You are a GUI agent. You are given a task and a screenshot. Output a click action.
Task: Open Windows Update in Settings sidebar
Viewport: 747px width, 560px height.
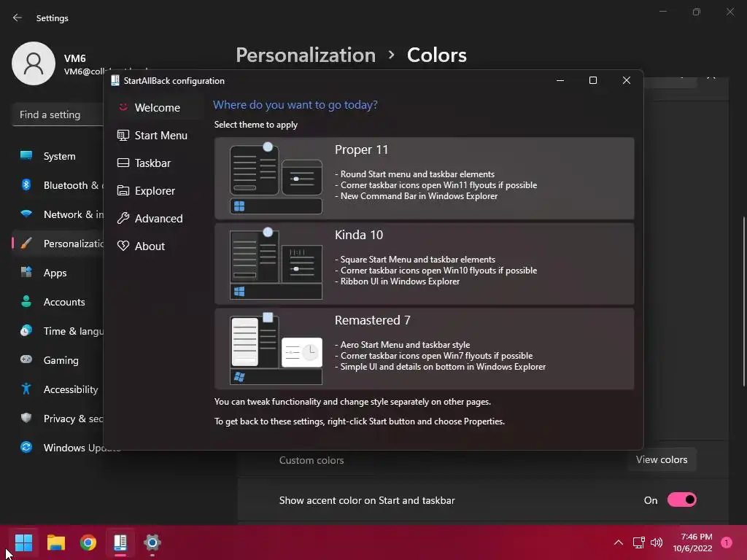point(58,447)
